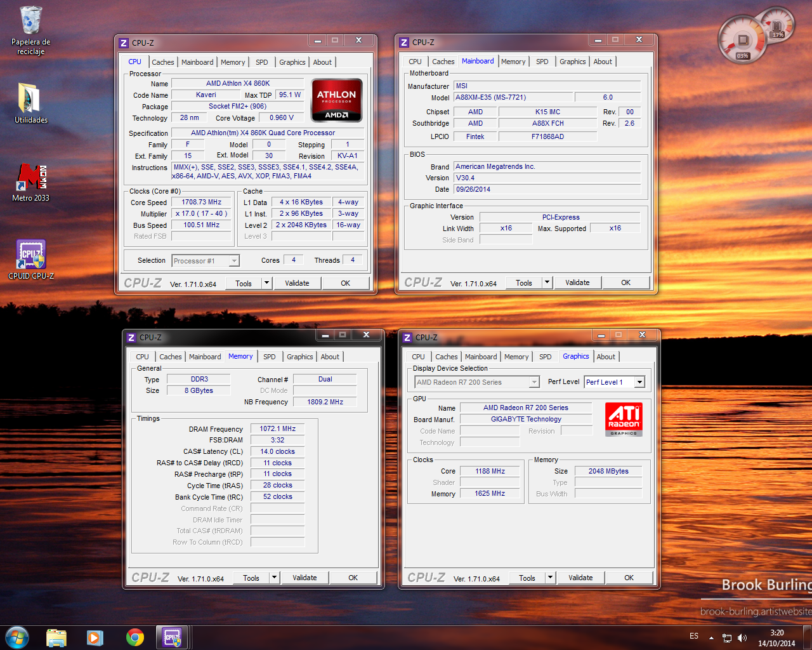Select the Mainboard tab in the Mainboard window
812x650 pixels.
click(x=478, y=61)
